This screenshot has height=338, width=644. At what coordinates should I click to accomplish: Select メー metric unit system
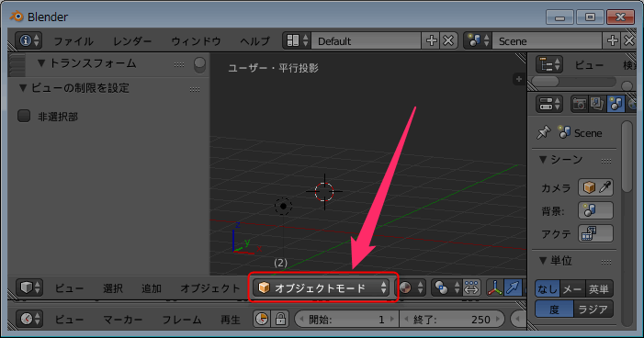click(572, 289)
